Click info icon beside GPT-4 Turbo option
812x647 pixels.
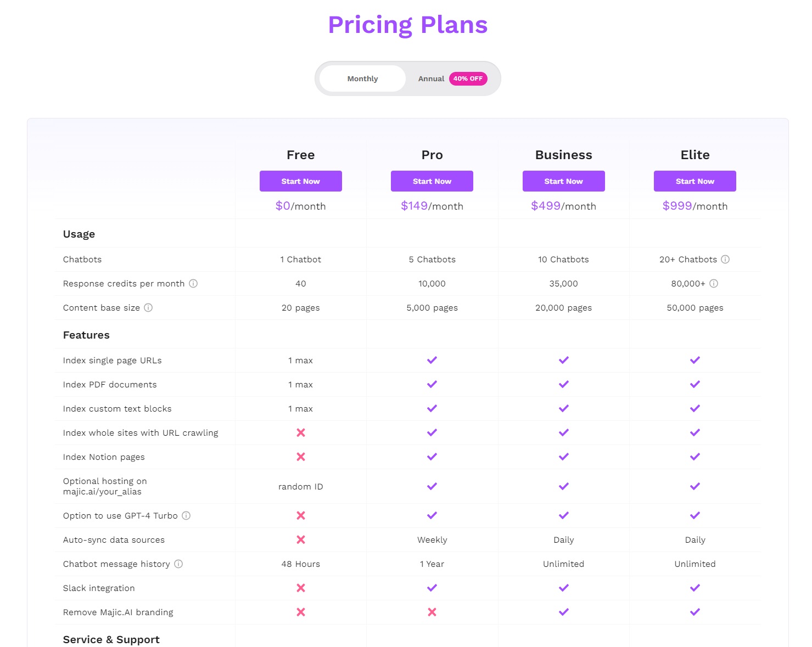pos(186,516)
